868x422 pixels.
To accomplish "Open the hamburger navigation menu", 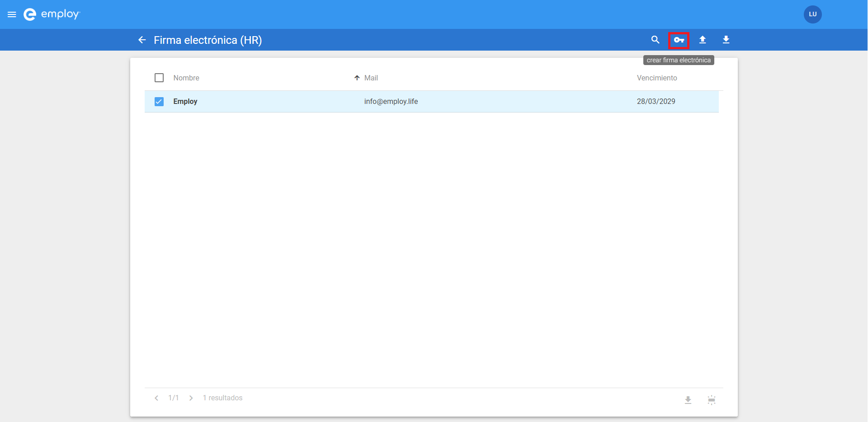I will (x=12, y=14).
